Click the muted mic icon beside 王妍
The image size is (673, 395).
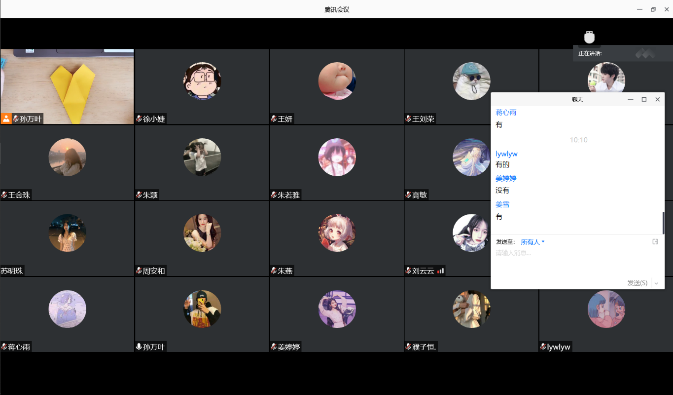[274, 119]
